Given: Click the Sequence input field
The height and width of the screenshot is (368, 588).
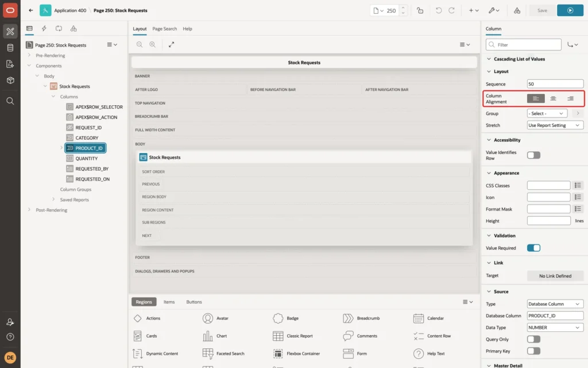Looking at the screenshot, I should coord(555,84).
